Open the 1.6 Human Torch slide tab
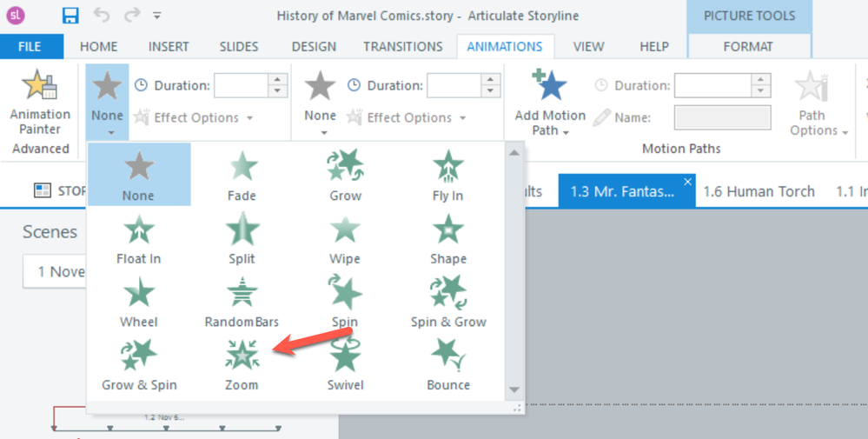The image size is (868, 439). click(759, 191)
